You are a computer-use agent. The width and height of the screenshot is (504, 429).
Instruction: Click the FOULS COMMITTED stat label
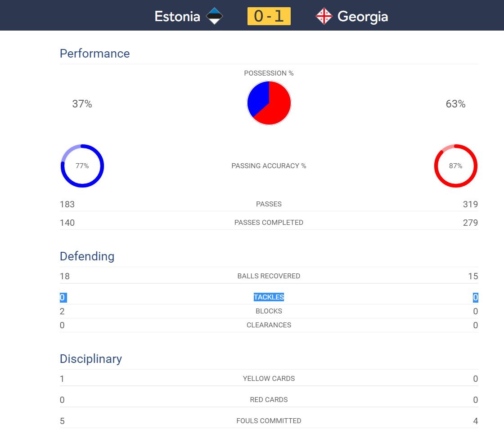click(x=269, y=421)
